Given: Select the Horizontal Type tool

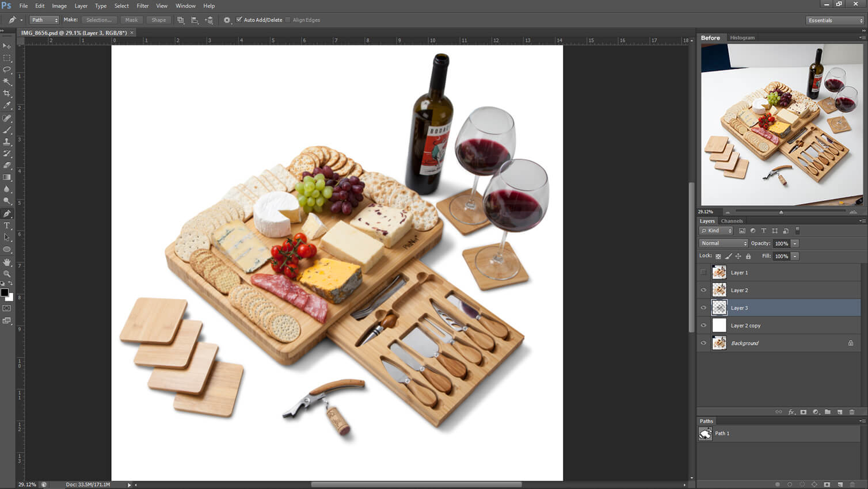Looking at the screenshot, I should pyautogui.click(x=7, y=226).
